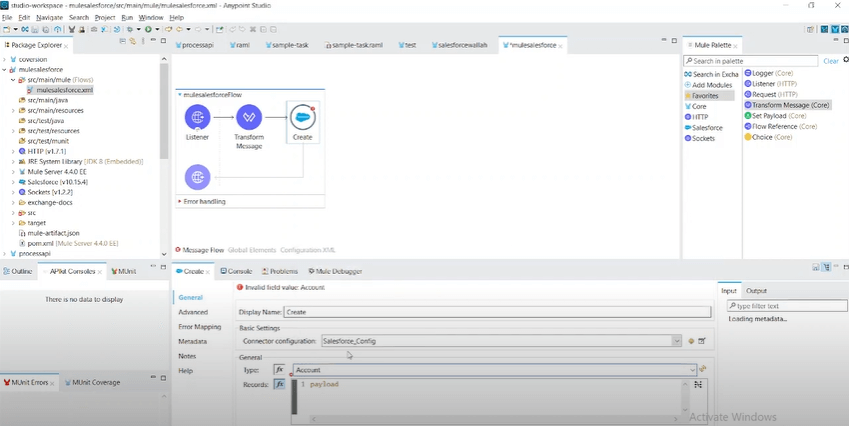849x426 pixels.
Task: Open the Run menu
Action: 127,18
